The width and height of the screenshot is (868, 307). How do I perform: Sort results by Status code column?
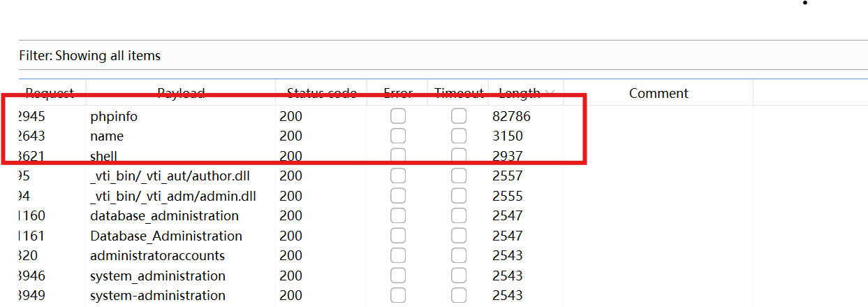click(x=321, y=94)
